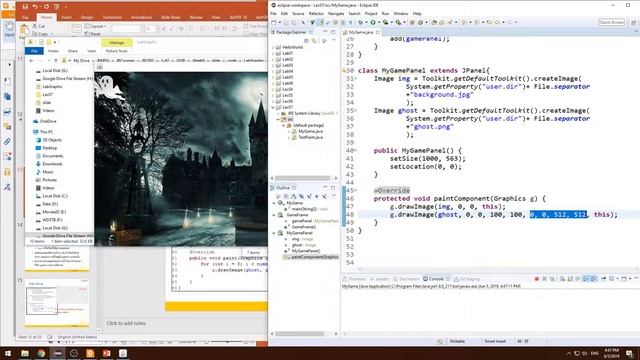This screenshot has width=640, height=360.
Task: Expand the HelloWorld project node
Action: point(273,47)
